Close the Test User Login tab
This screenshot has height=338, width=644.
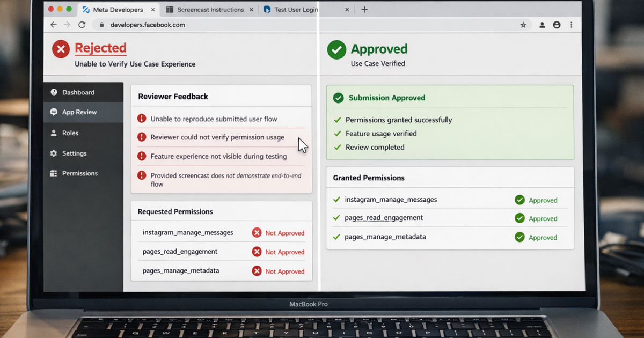(347, 10)
